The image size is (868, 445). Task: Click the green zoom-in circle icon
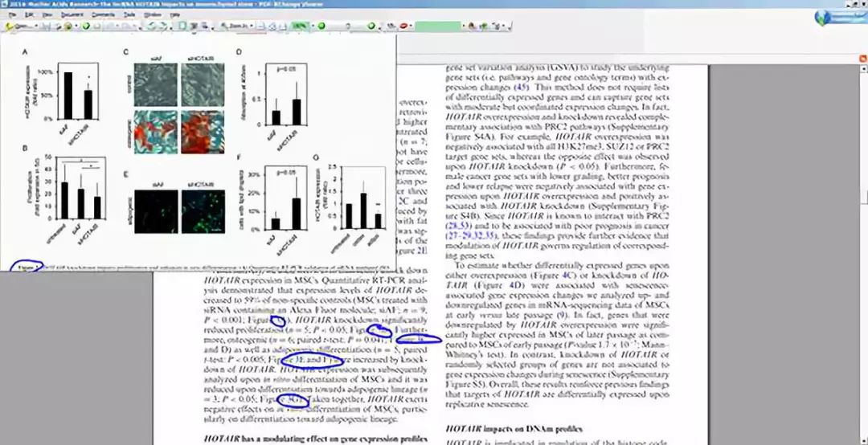point(372,26)
